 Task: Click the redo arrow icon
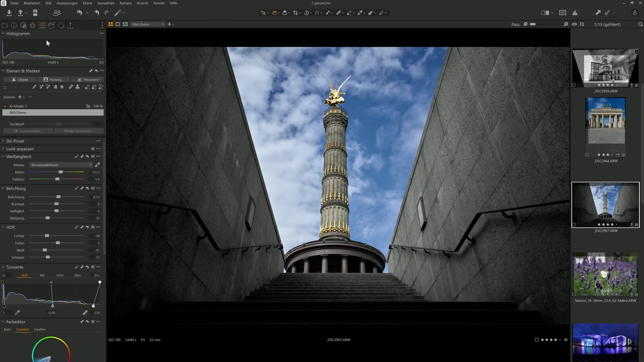pos(106,13)
